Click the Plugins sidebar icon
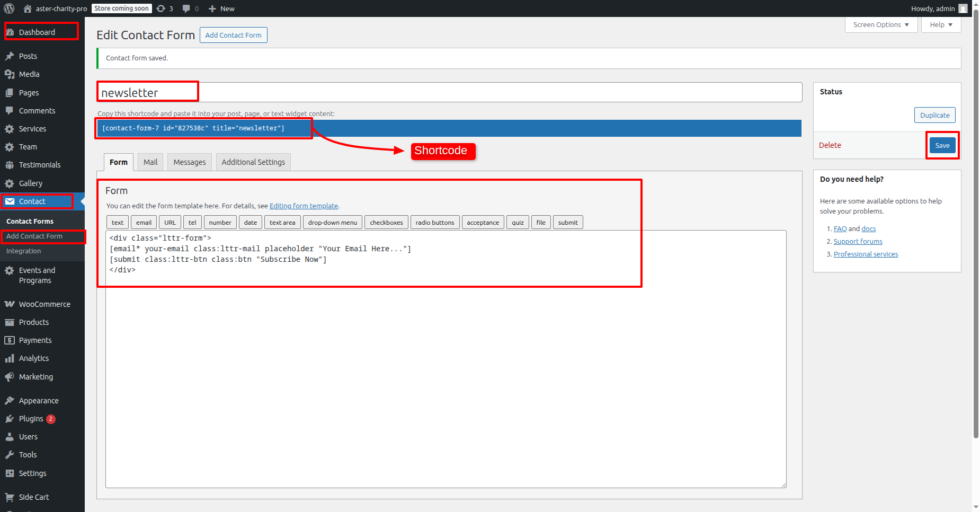This screenshot has height=512, width=980. click(10, 419)
